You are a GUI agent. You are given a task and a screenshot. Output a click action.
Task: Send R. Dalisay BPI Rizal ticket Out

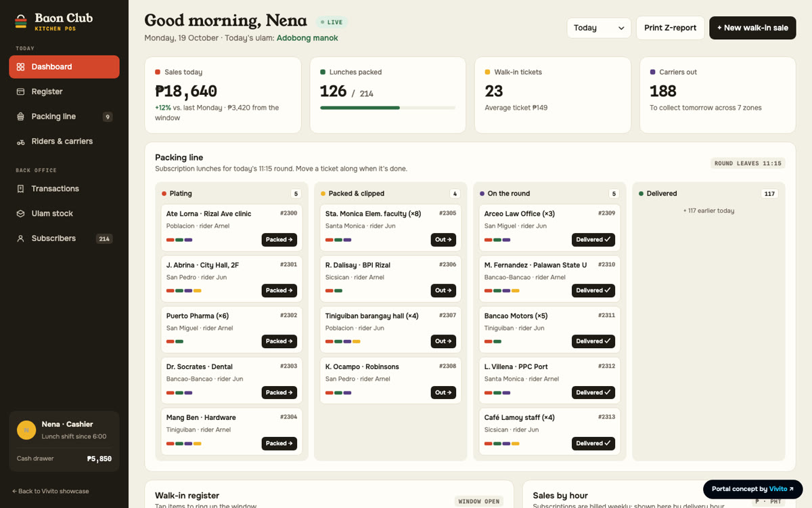[443, 291]
